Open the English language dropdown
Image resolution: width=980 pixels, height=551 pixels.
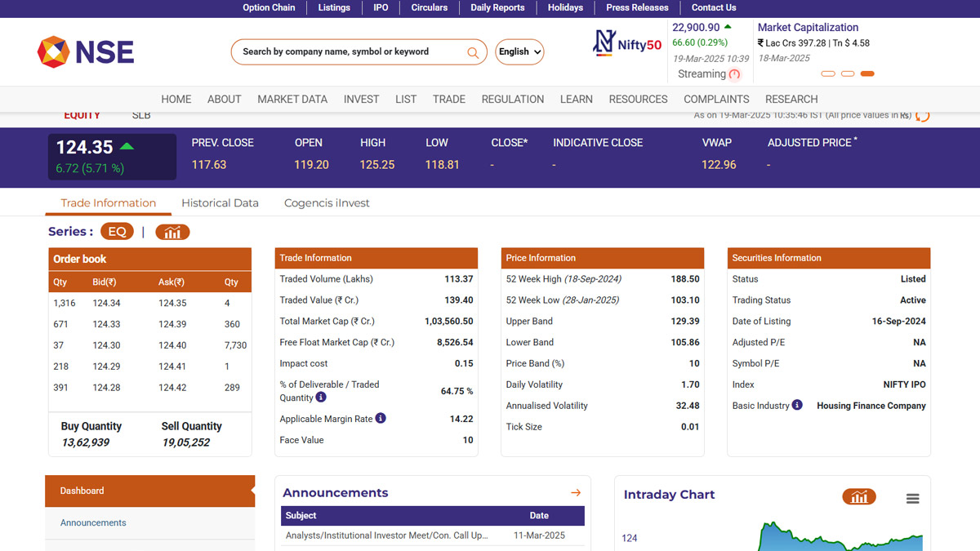(519, 52)
